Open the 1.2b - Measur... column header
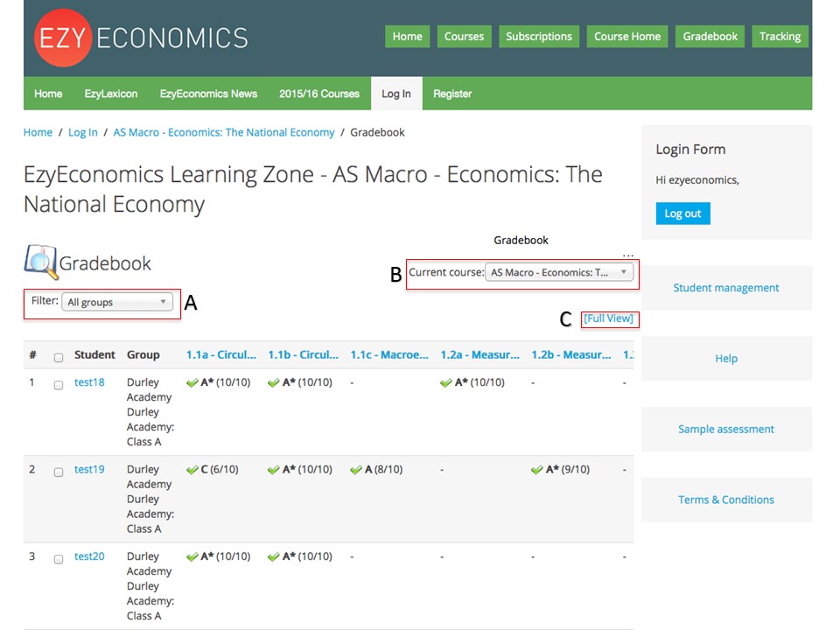Screen dimensions: 840x630 tap(571, 354)
